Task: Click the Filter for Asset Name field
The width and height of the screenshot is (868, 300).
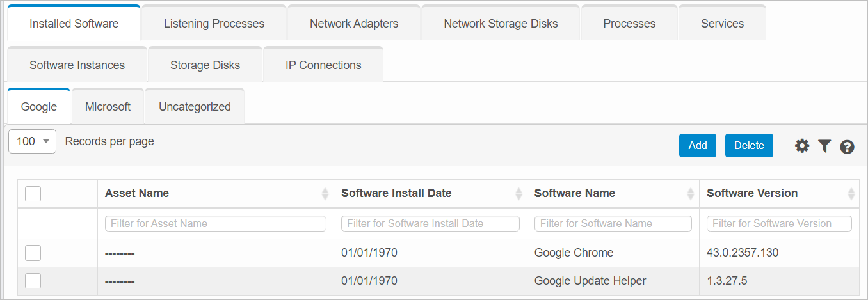Action: (x=215, y=224)
